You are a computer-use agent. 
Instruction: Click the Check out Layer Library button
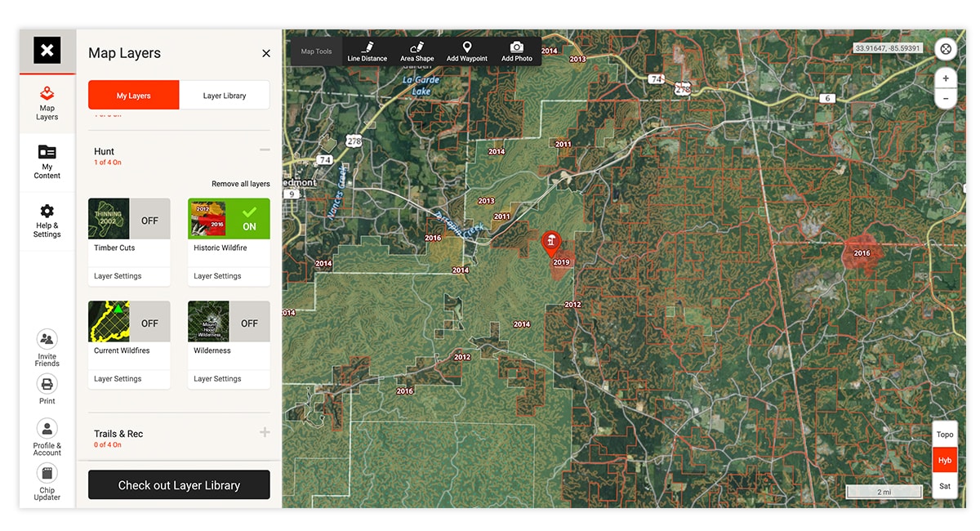(179, 485)
